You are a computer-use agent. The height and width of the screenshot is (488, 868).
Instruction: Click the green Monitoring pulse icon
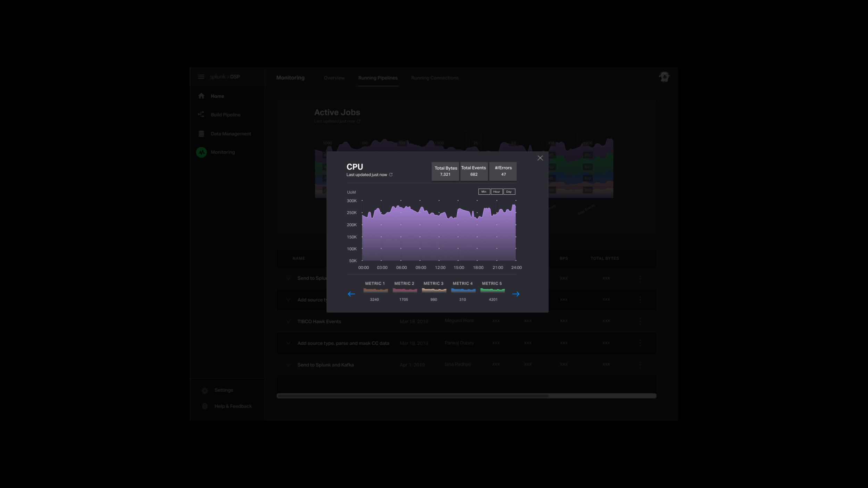pos(201,152)
